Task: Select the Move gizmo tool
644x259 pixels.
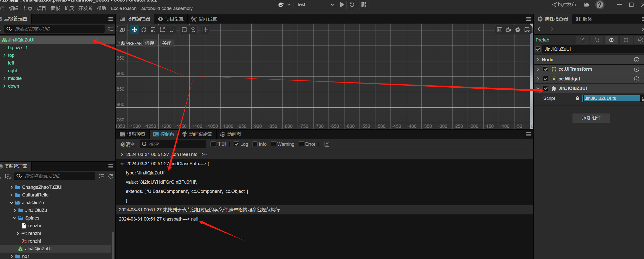Action: [x=135, y=30]
